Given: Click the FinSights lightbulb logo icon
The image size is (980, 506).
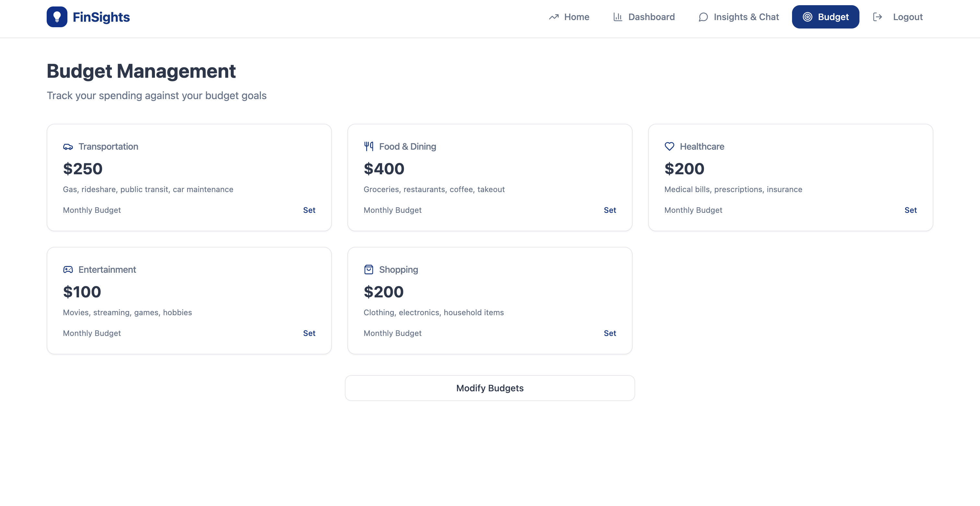Looking at the screenshot, I should click(57, 17).
